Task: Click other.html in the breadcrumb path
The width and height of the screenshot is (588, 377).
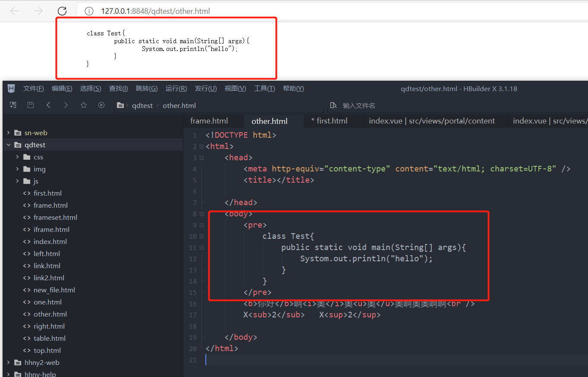Action: pos(179,105)
